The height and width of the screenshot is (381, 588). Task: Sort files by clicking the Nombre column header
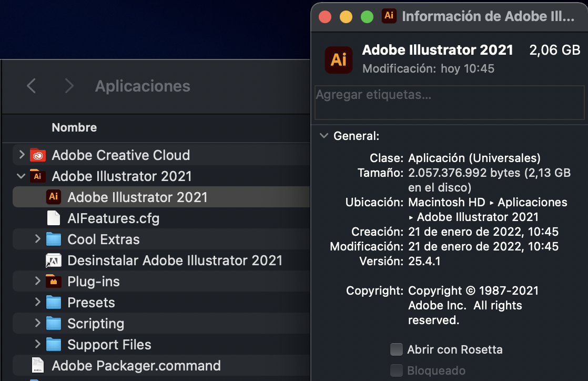coord(74,127)
